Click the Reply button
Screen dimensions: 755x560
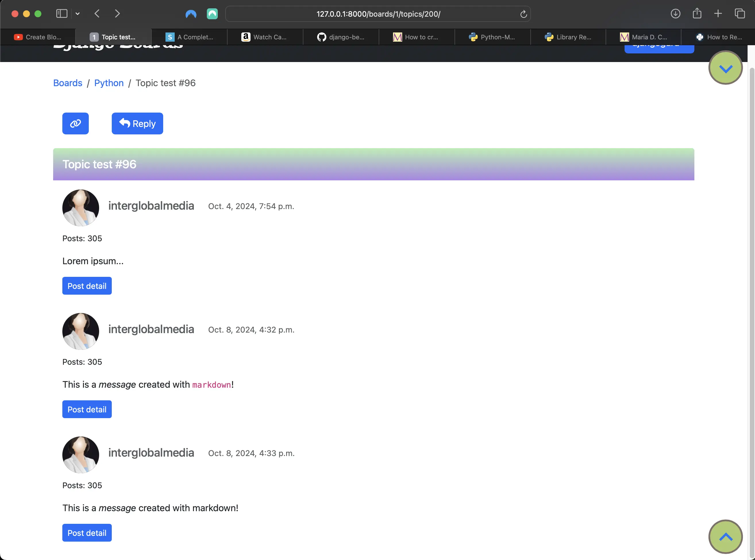point(137,123)
